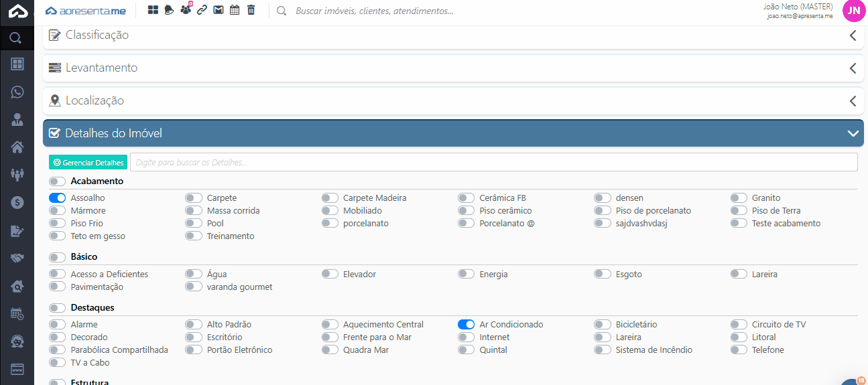Click the trash icon in top toolbar
Image resolution: width=868 pixels, height=385 pixels.
pyautogui.click(x=251, y=10)
